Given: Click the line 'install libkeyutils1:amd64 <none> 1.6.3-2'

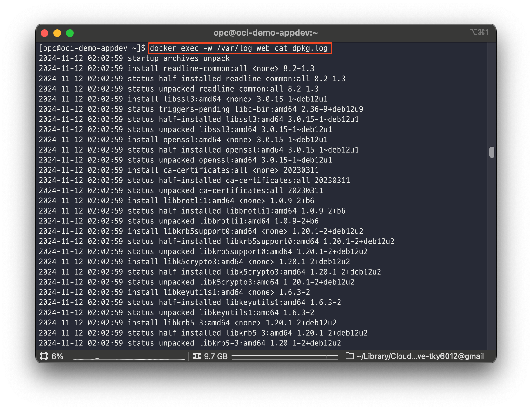Looking at the screenshot, I should point(174,292).
